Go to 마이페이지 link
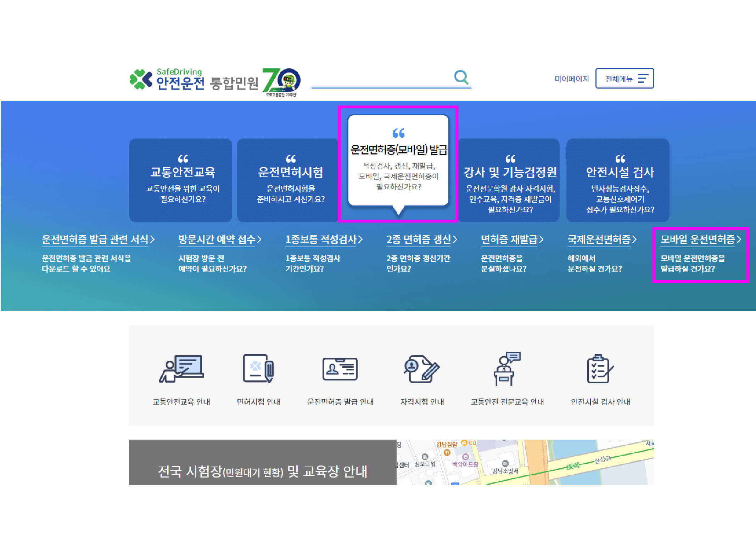The width and height of the screenshot is (756, 542). pyautogui.click(x=571, y=79)
